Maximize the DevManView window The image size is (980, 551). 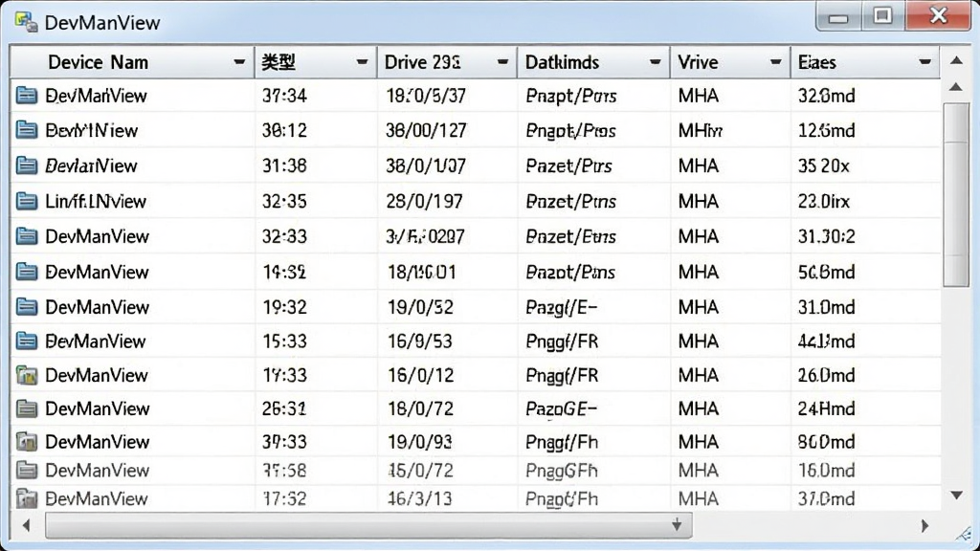882,15
